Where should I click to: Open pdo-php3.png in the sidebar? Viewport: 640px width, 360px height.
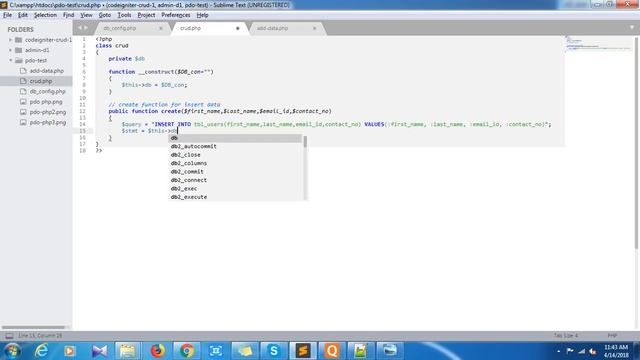(x=47, y=122)
